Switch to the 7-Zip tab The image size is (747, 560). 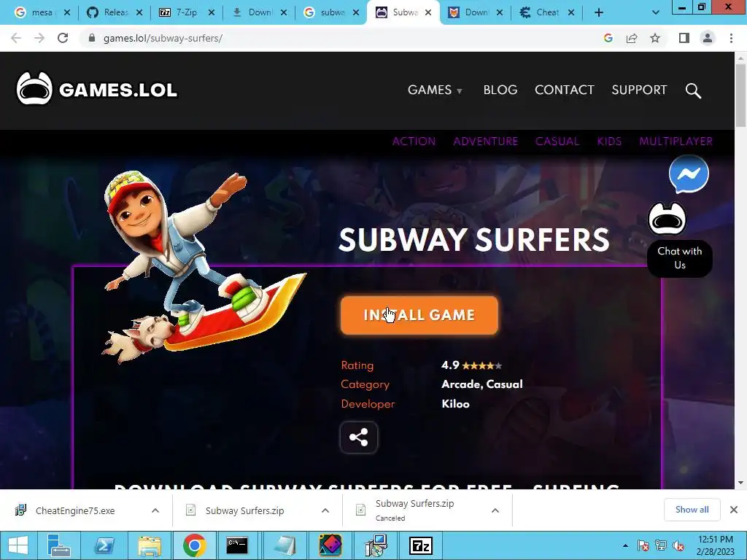(x=186, y=13)
